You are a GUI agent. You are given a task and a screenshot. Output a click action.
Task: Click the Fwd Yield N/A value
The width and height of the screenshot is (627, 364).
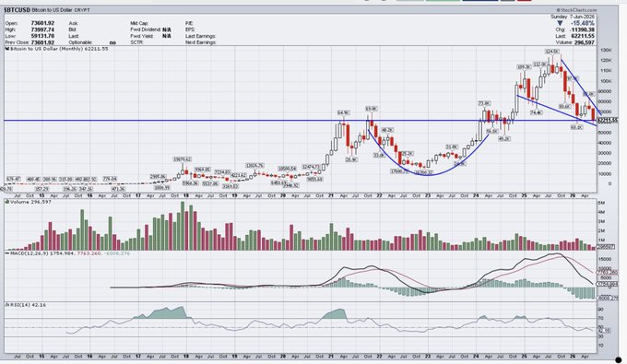point(167,36)
